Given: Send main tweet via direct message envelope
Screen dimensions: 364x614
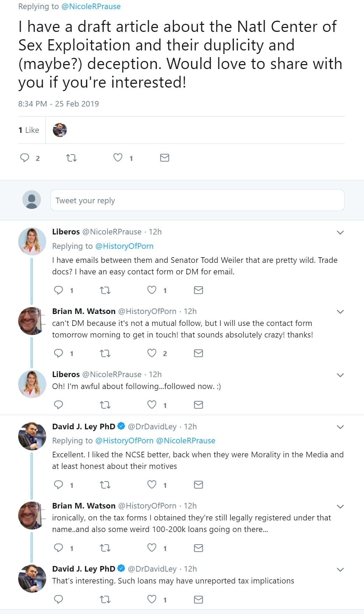Looking at the screenshot, I should click(x=164, y=158).
